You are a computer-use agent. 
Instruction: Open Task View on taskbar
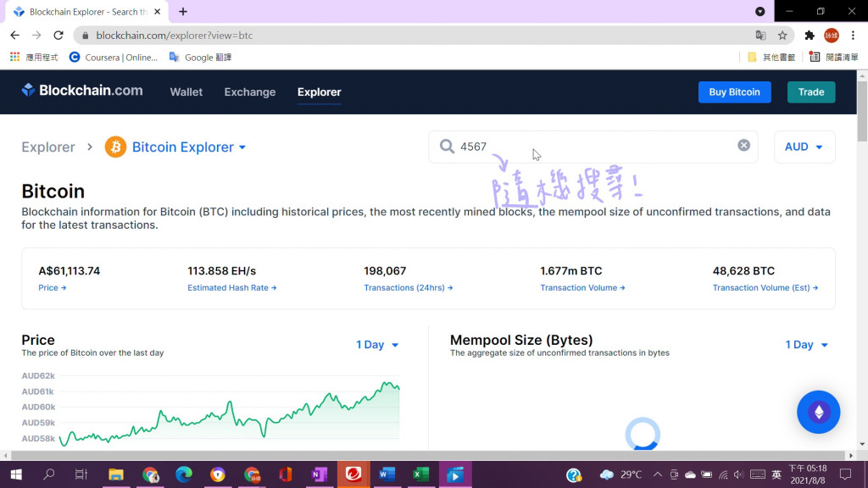coord(81,474)
